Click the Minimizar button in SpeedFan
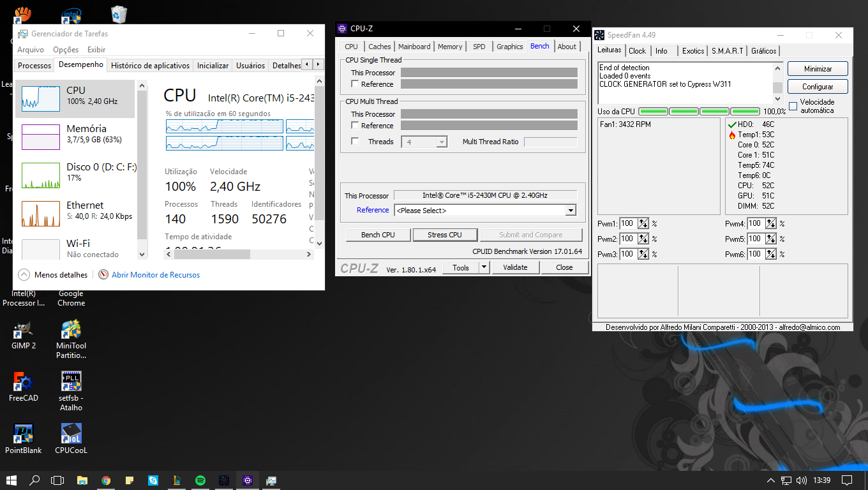Screen dimensions: 868x490 (818, 68)
